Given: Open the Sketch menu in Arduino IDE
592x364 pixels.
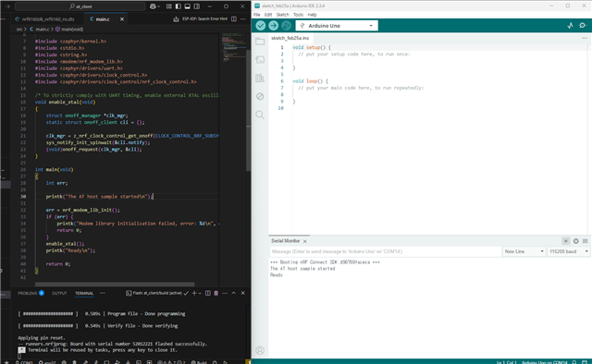Looking at the screenshot, I should point(282,15).
